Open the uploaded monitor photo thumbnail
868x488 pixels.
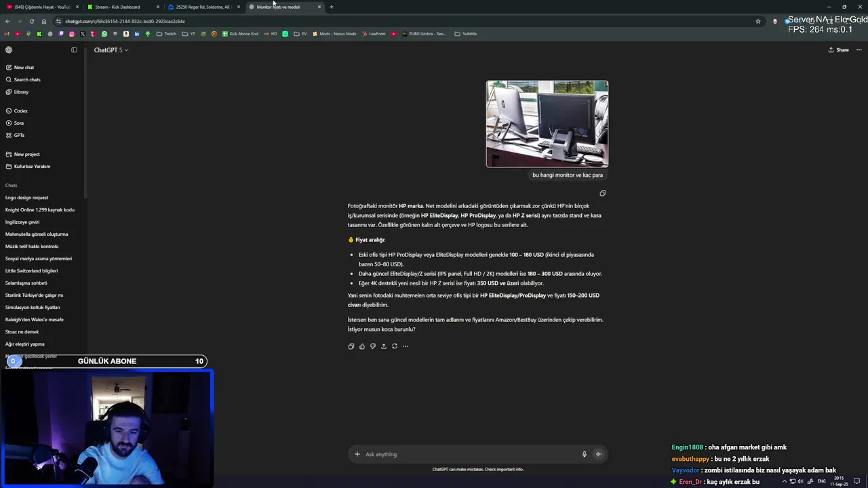(547, 124)
